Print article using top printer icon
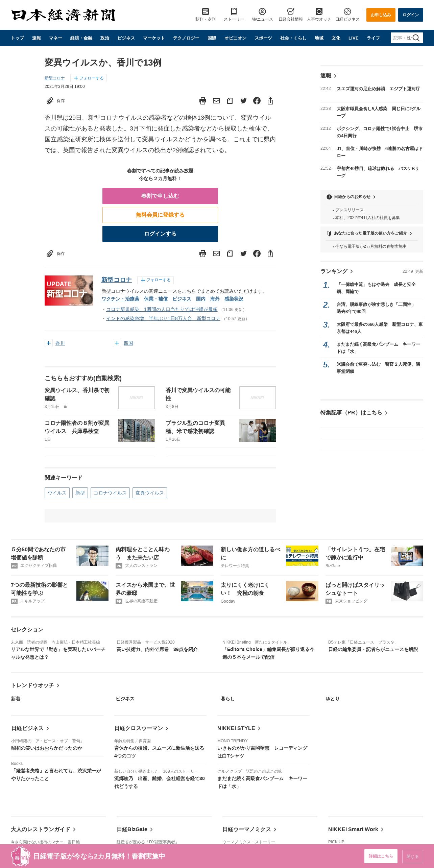This screenshot has height=868, width=434. click(x=203, y=101)
